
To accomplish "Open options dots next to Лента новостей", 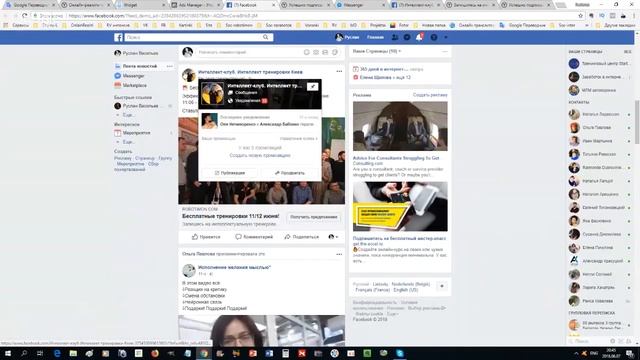I will click(x=170, y=66).
